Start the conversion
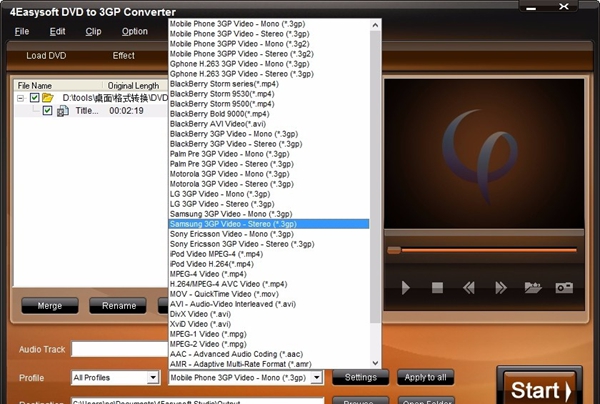The height and width of the screenshot is (404, 600). [540, 388]
